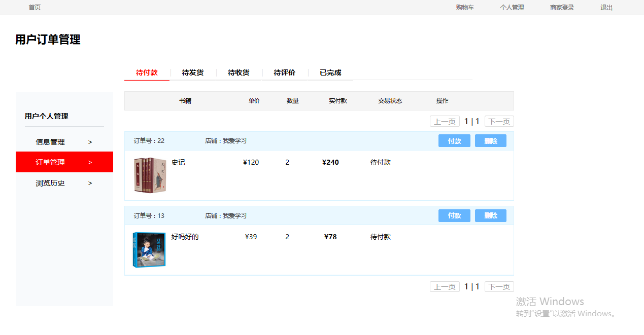
Task: Click top 下一页 pagination button
Action: tap(499, 121)
